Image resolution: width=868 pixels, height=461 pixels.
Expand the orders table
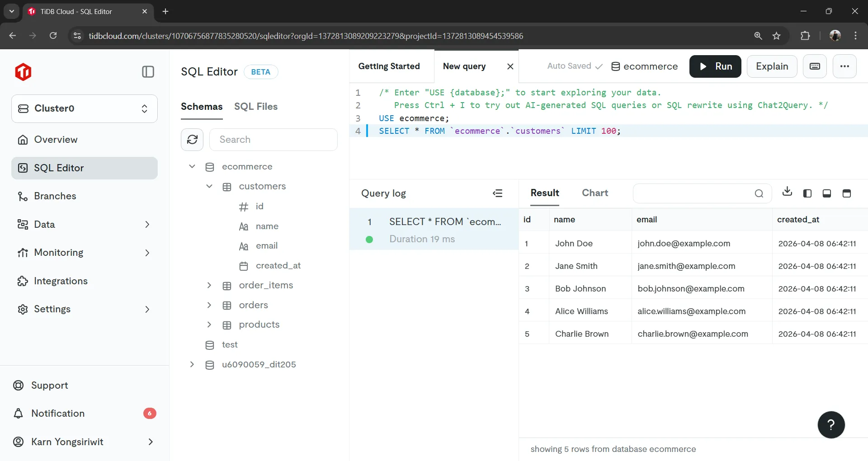(209, 305)
